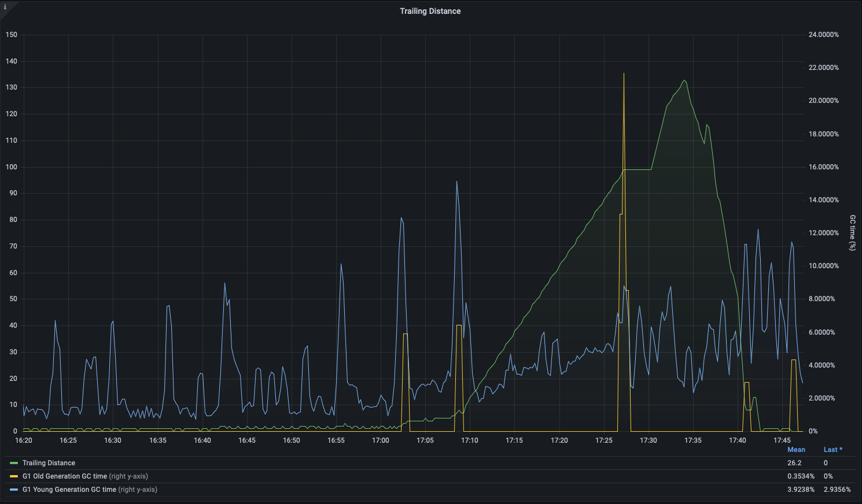Click the 150 label on left y-axis
Viewport: 862px width, 504px height.
[12, 35]
